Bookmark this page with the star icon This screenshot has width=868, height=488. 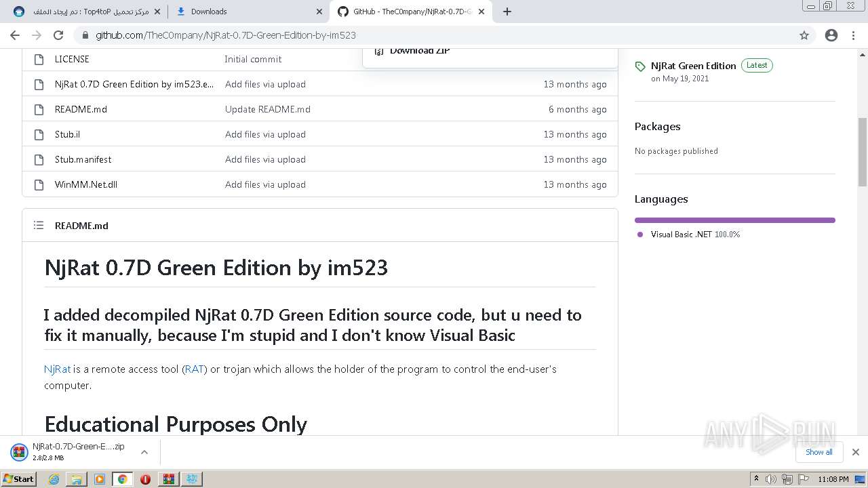click(x=804, y=35)
